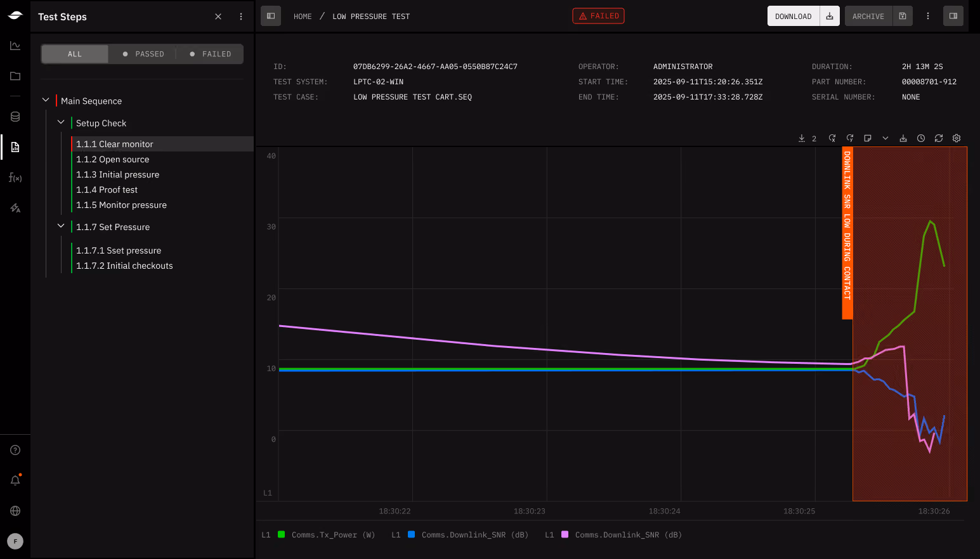Open the user avatar F
Screen dimensions: 980x559
[x=15, y=541]
